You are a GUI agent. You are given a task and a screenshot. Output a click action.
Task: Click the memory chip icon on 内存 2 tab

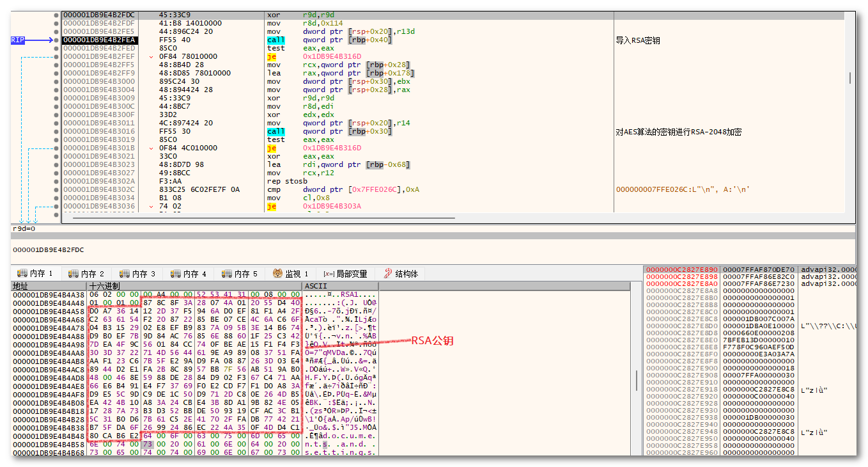pos(74,274)
